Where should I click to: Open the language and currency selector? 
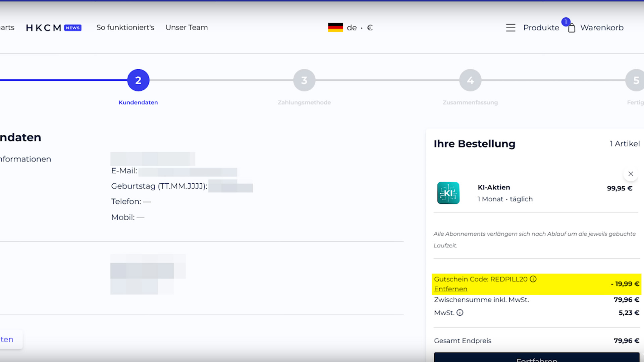[x=360, y=27]
